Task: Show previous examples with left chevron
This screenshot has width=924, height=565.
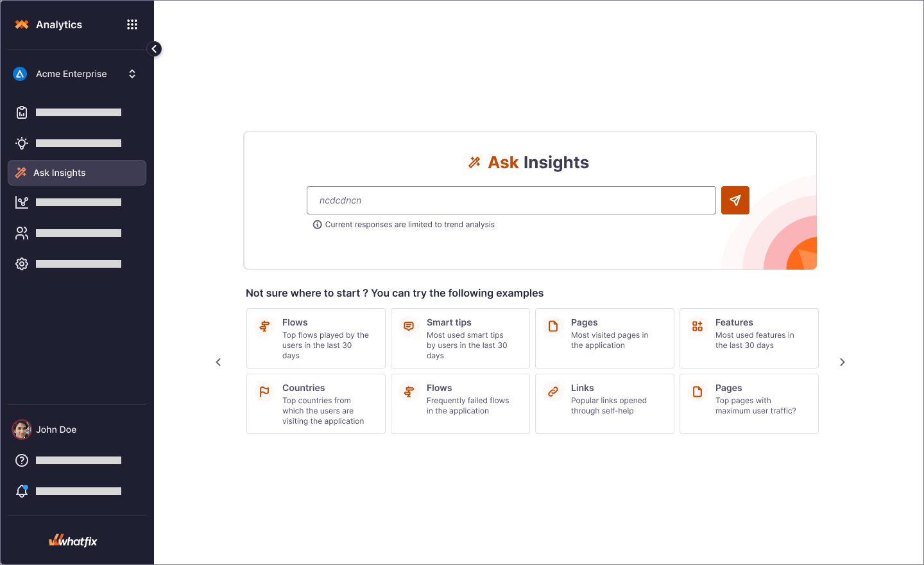Action: coord(218,362)
